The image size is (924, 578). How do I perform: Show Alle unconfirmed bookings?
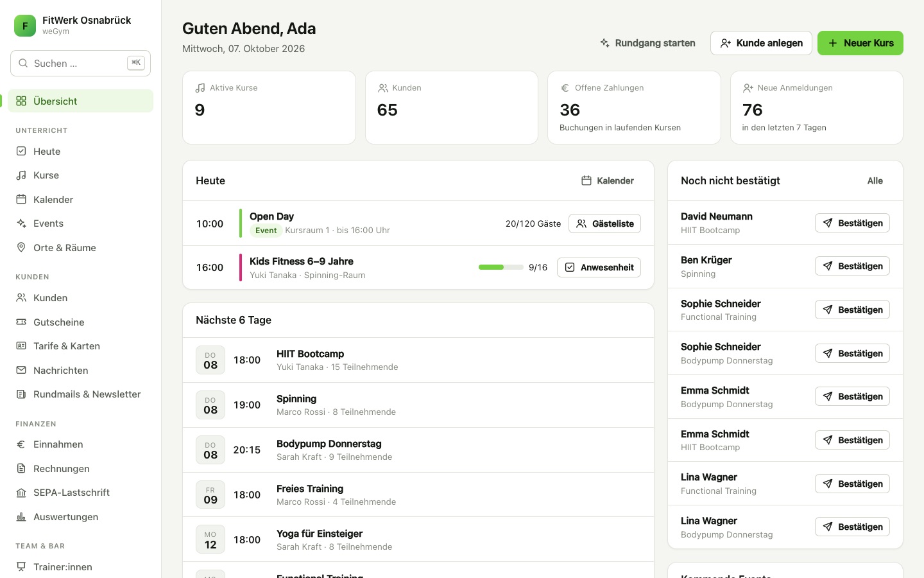(x=875, y=181)
